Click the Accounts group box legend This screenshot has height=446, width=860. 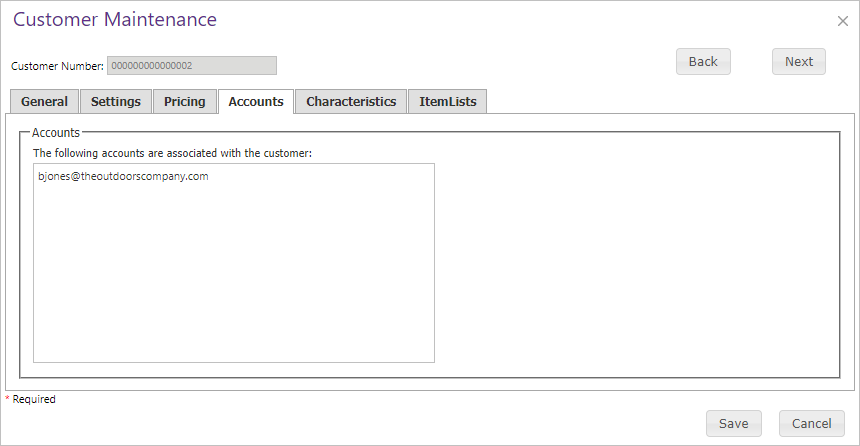55,133
